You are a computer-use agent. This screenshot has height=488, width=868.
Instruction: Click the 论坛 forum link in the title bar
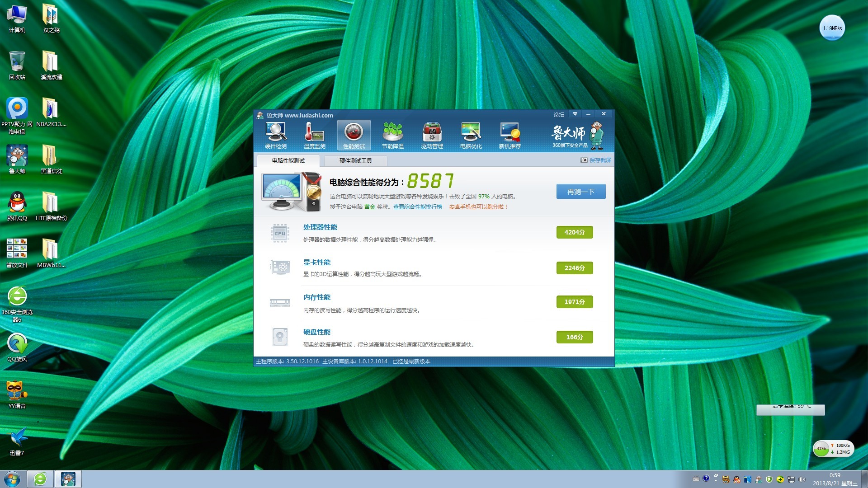558,115
